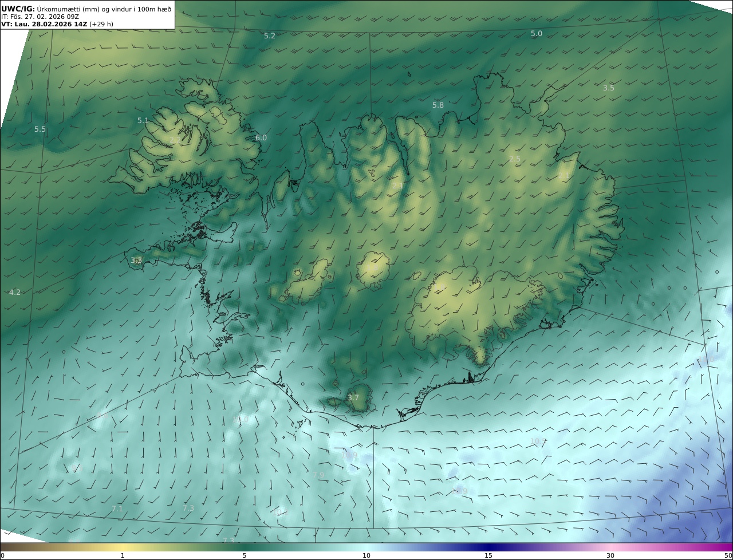
Task: Click the 30 tick on the colour scale
Action: [610, 555]
